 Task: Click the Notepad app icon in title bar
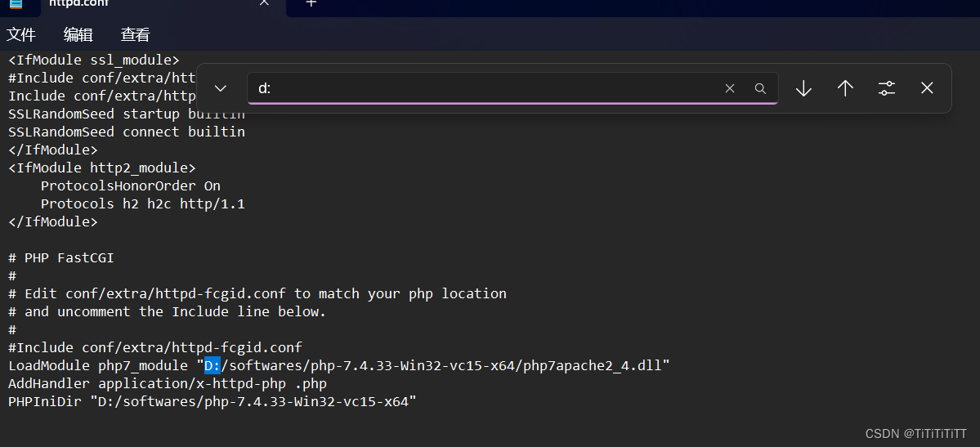(15, 4)
